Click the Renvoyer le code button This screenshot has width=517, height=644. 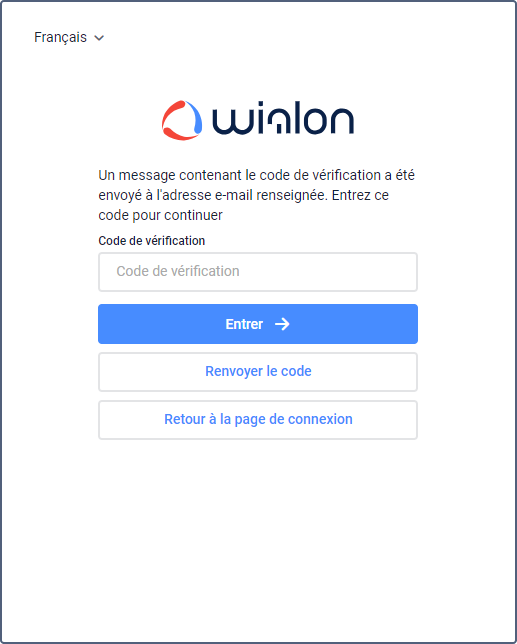click(x=258, y=372)
